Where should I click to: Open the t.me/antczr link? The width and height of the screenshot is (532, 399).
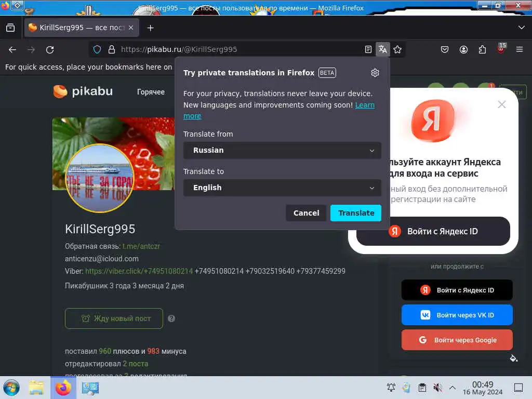pyautogui.click(x=141, y=246)
